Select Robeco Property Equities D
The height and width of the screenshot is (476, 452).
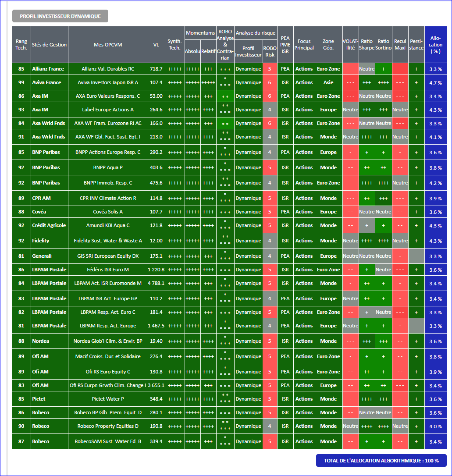tap(108, 426)
